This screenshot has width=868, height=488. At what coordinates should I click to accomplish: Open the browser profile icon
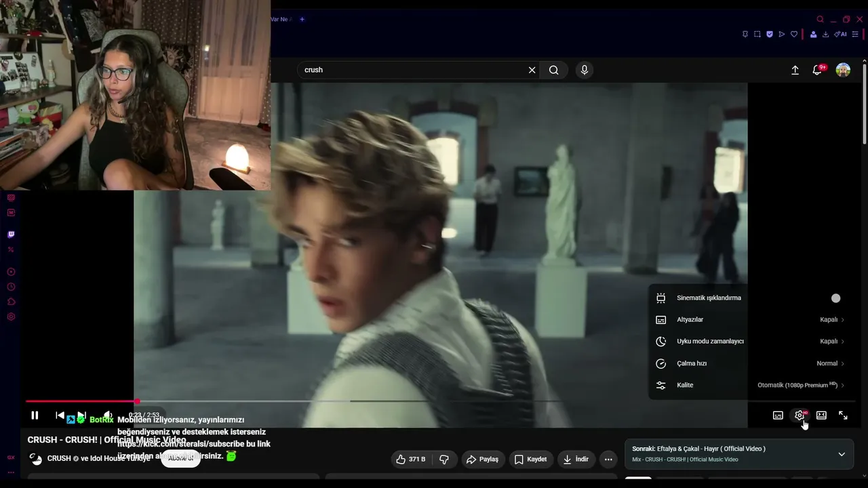point(813,35)
